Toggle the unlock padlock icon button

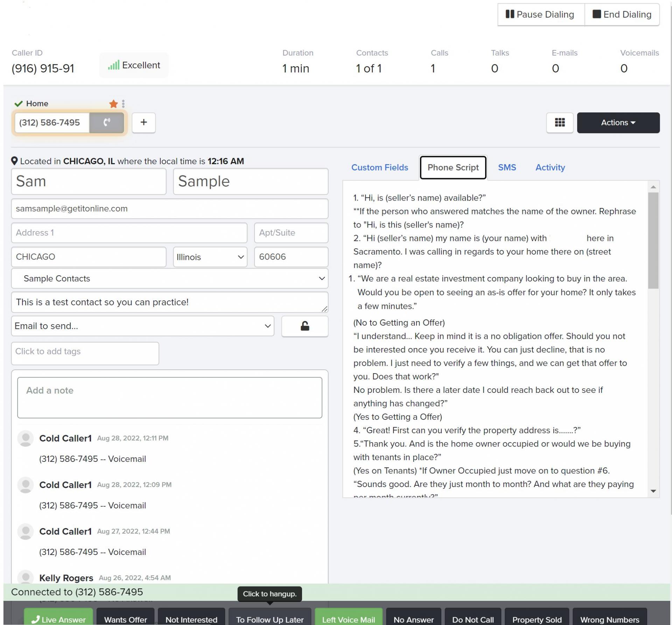pos(304,326)
